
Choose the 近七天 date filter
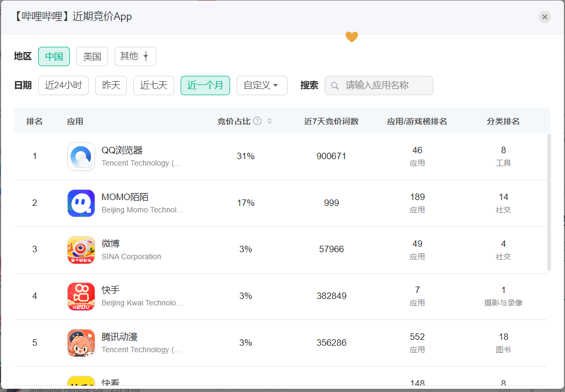(x=154, y=85)
